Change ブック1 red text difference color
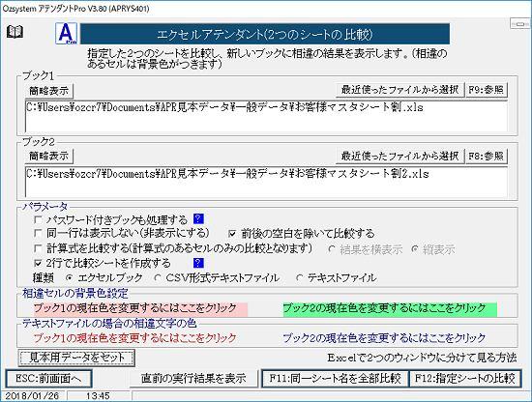The image size is (532, 402). click(135, 338)
